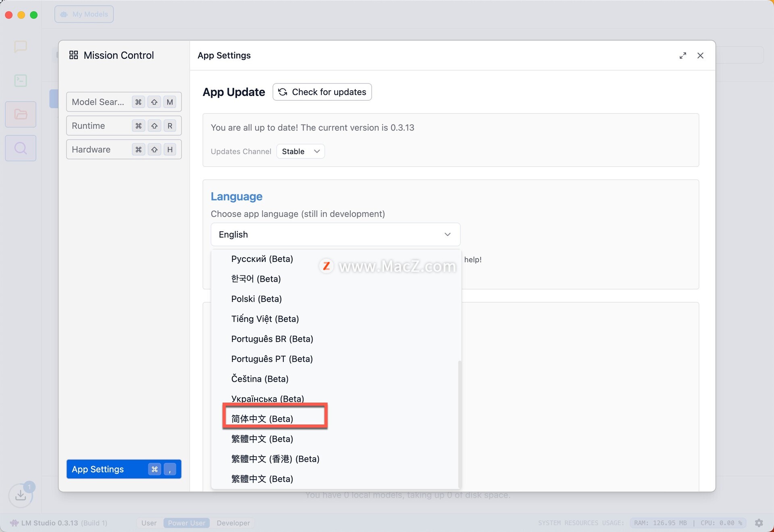Choose 简体中文 (Beta) language

262,419
